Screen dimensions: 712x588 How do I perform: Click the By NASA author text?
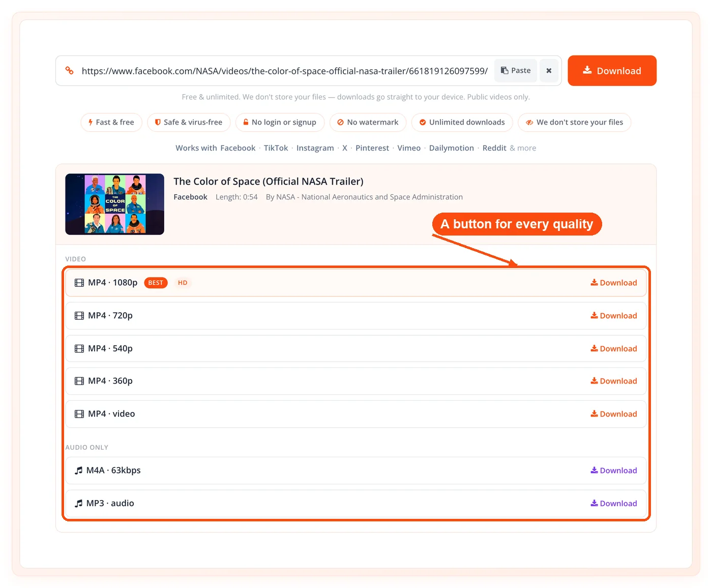[364, 197]
